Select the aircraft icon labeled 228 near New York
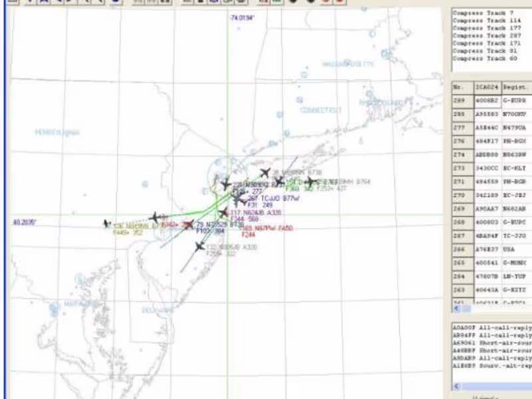 [226, 184]
